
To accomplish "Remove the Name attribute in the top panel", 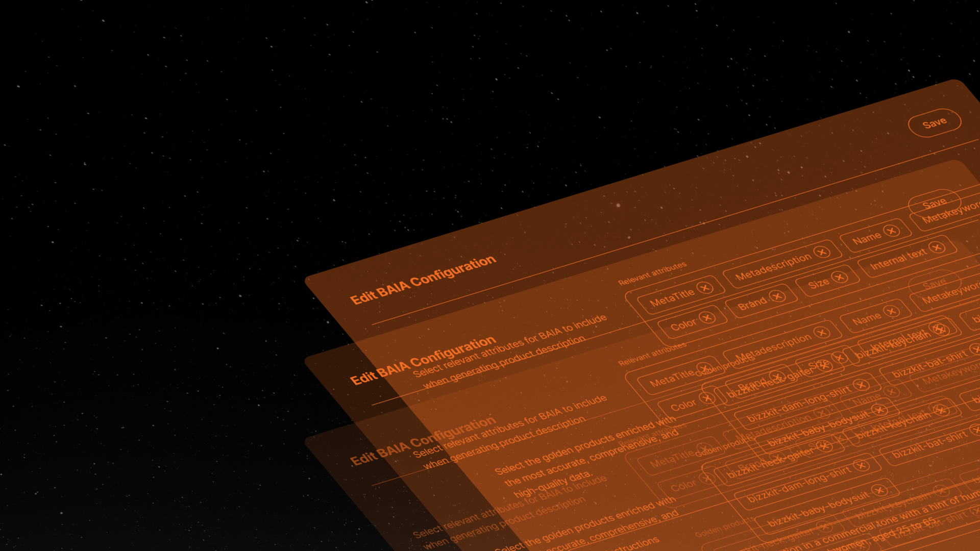I will [891, 231].
